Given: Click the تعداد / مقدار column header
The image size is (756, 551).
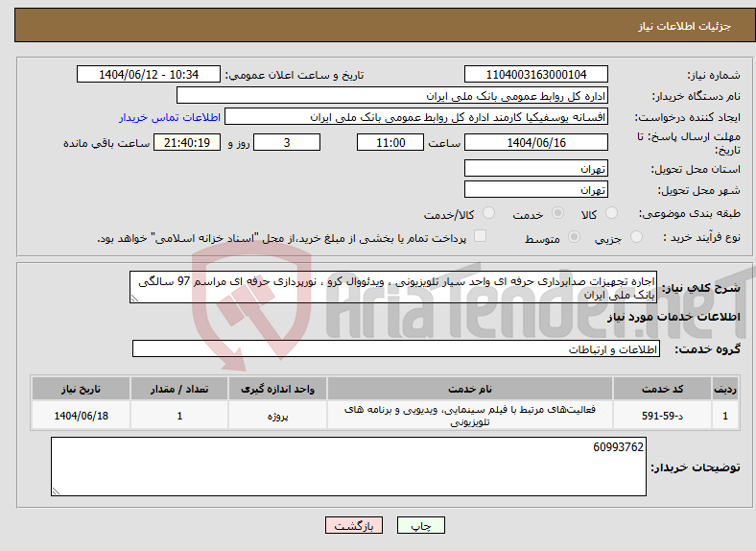Looking at the screenshot, I should click(x=179, y=389).
